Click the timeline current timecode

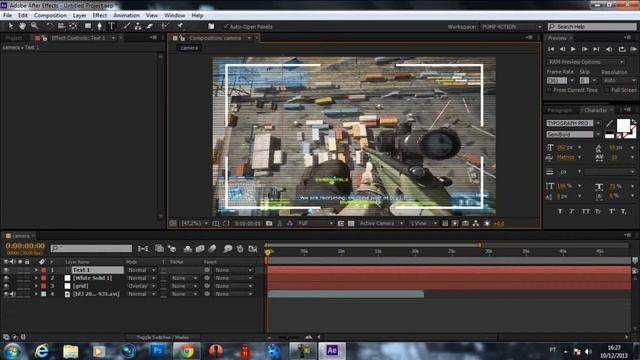(x=25, y=246)
